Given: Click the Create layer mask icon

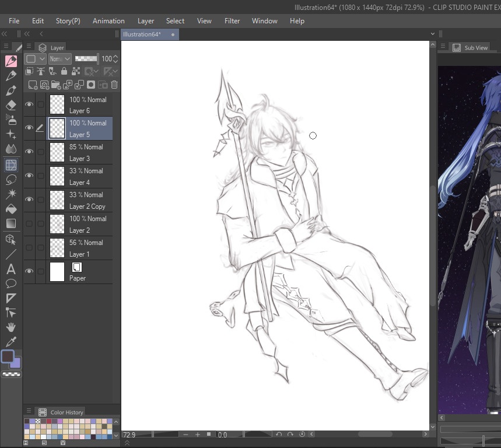Looking at the screenshot, I should tap(91, 85).
